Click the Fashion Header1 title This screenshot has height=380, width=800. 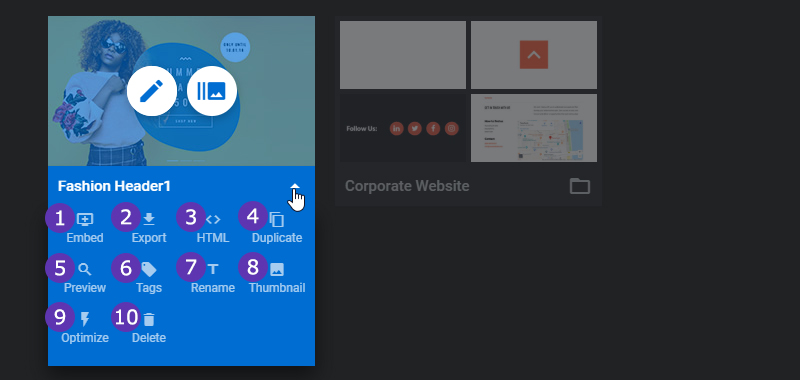[114, 186]
